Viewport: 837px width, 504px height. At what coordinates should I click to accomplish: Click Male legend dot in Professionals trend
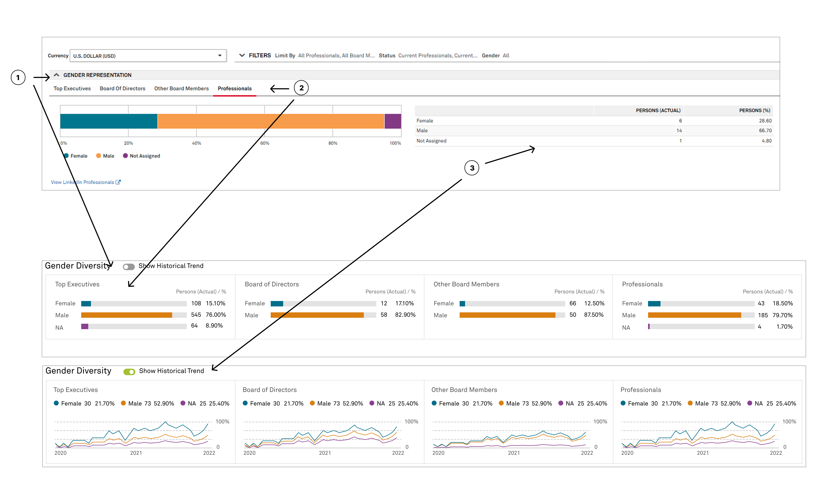tap(690, 403)
